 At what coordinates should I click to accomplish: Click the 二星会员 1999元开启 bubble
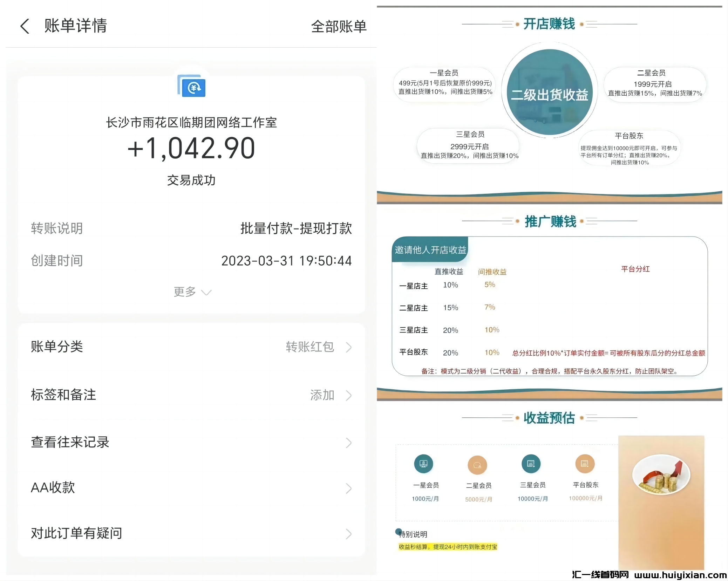click(654, 84)
